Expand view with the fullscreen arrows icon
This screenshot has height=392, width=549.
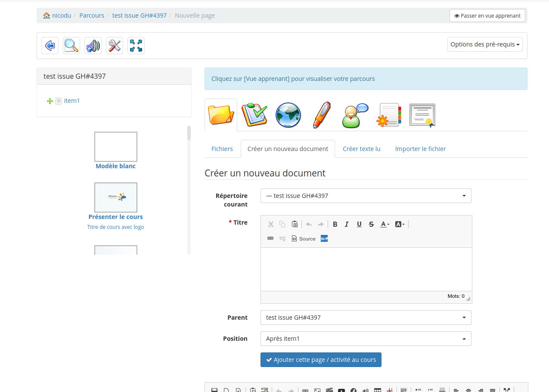click(x=136, y=45)
